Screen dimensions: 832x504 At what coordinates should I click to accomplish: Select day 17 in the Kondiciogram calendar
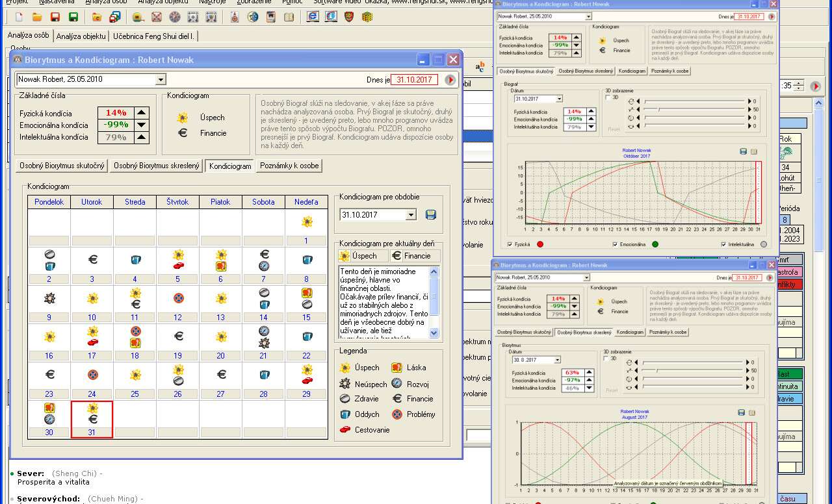pyautogui.click(x=92, y=343)
